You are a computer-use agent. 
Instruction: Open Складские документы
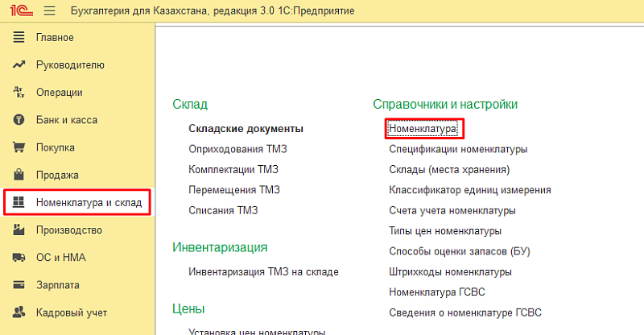pyautogui.click(x=246, y=129)
